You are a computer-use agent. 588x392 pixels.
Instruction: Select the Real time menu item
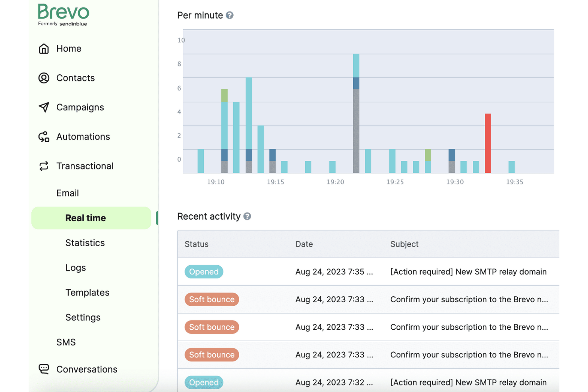click(x=85, y=218)
